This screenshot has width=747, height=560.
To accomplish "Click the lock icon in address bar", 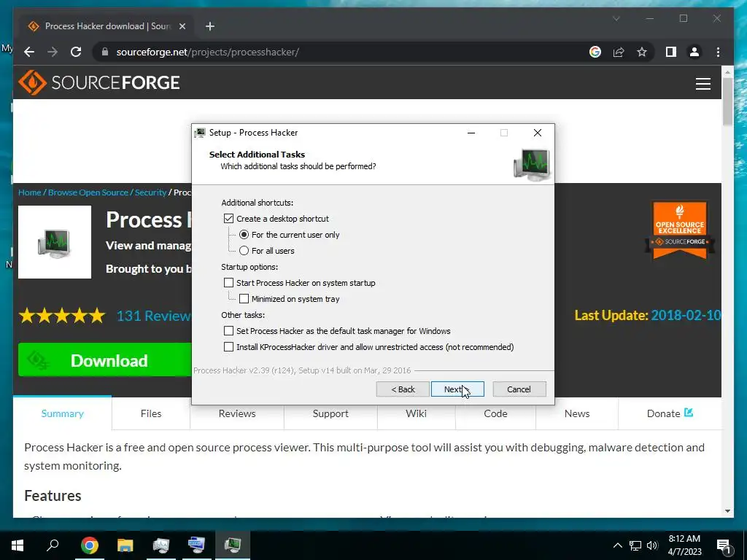I will (x=105, y=52).
